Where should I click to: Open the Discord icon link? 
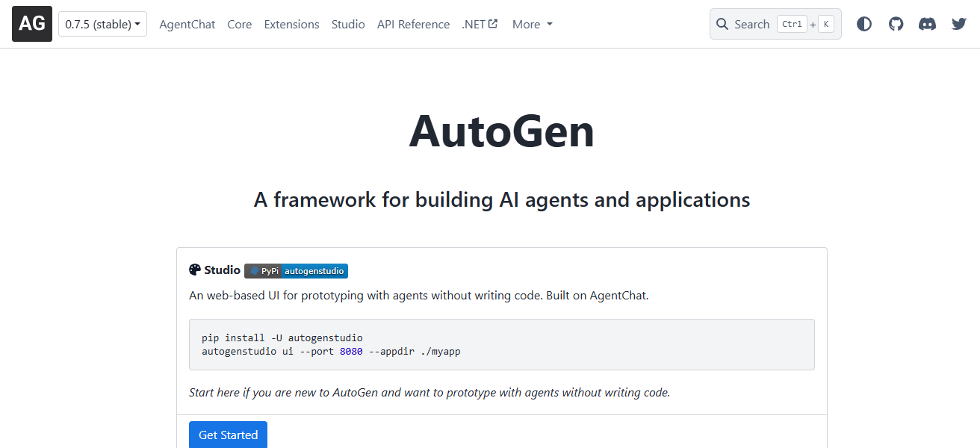tap(927, 24)
